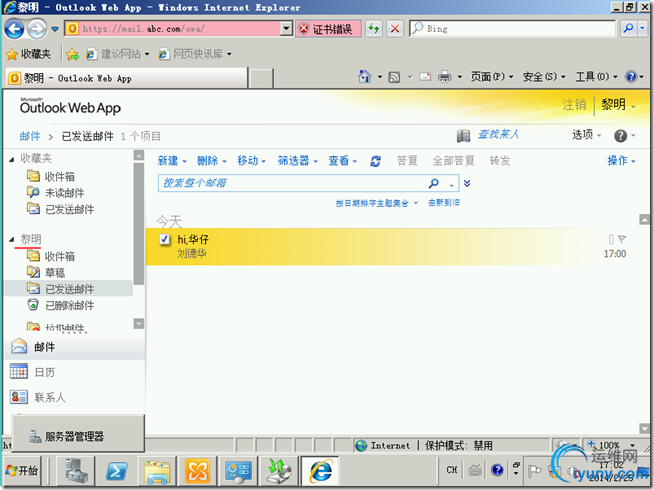
Task: Click the 邮件 breadcrumb link
Action: click(x=30, y=136)
